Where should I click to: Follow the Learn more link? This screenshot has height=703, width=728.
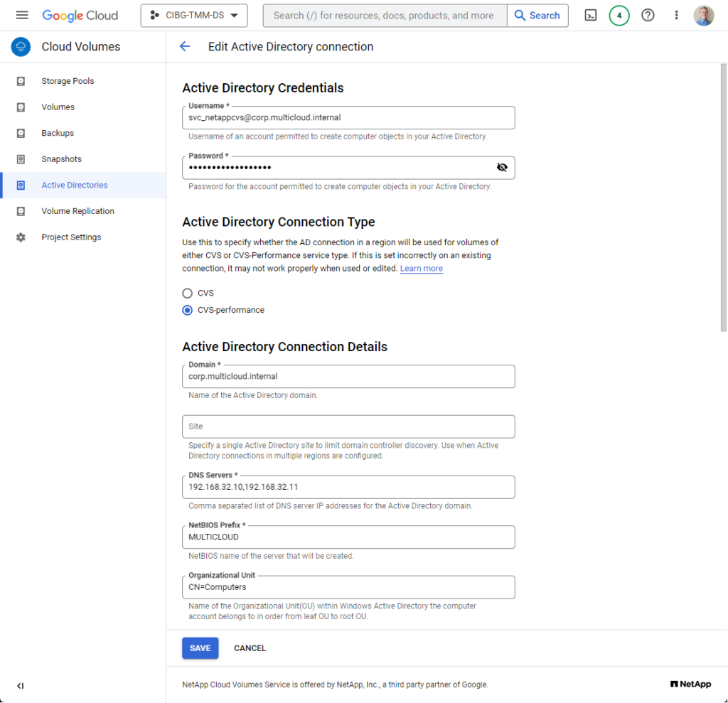tap(421, 269)
